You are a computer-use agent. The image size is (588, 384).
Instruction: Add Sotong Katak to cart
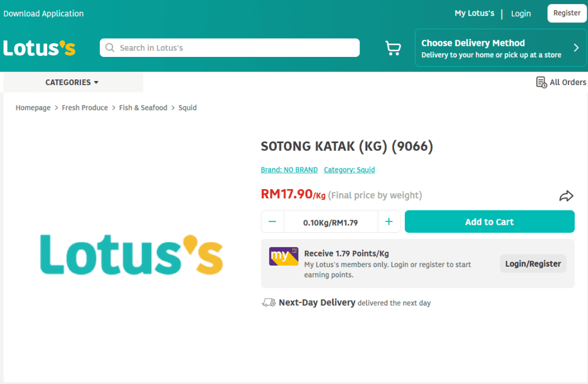pos(489,221)
